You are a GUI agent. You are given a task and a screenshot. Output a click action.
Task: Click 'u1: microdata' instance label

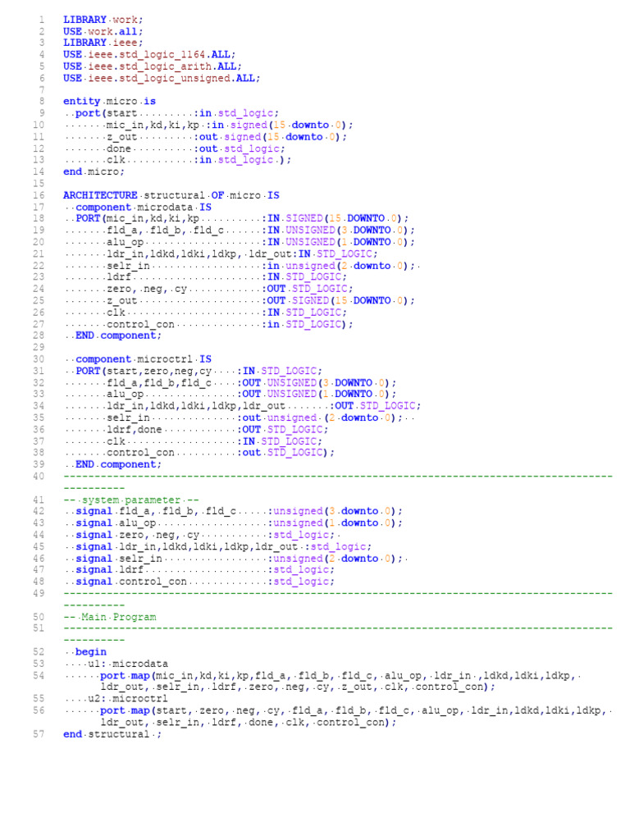(x=128, y=664)
